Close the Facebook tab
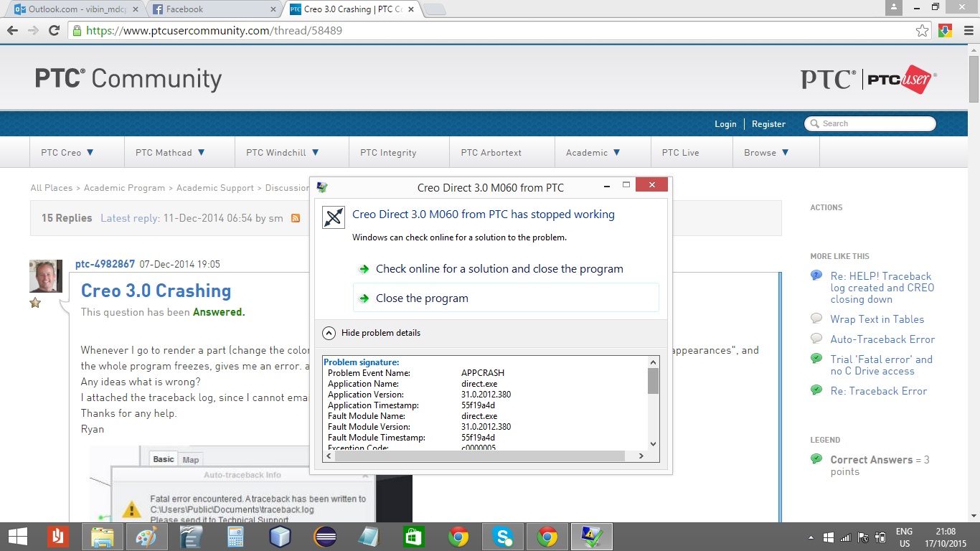The height and width of the screenshot is (551, 980). [273, 9]
